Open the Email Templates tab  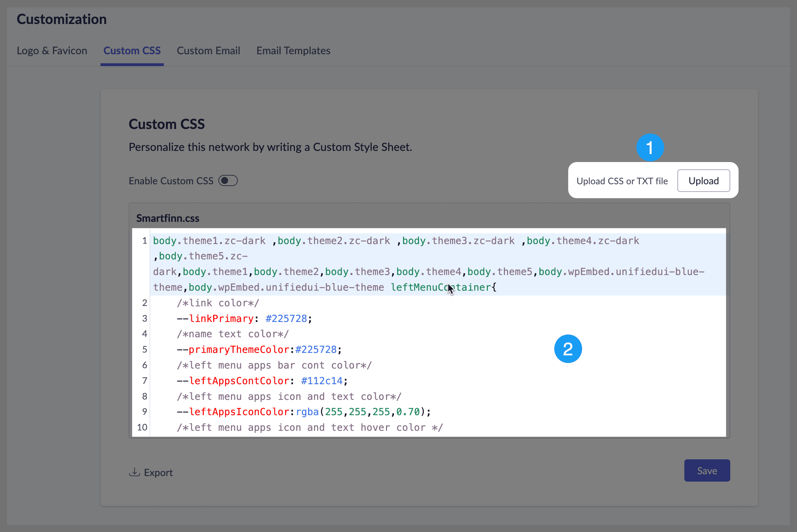click(293, 51)
